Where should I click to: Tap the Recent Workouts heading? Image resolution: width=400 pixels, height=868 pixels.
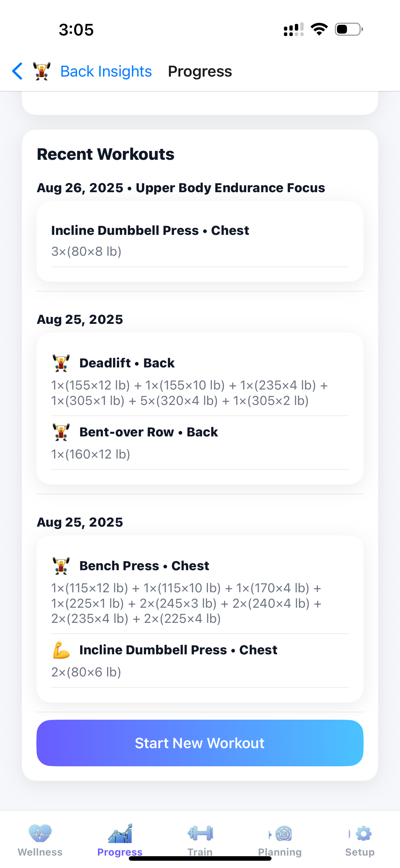click(x=105, y=154)
